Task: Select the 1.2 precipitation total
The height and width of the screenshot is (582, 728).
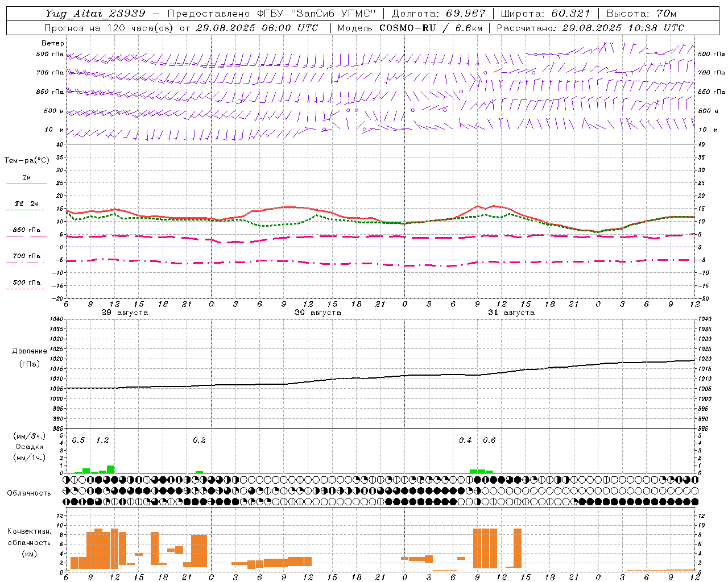Action: click(x=102, y=440)
